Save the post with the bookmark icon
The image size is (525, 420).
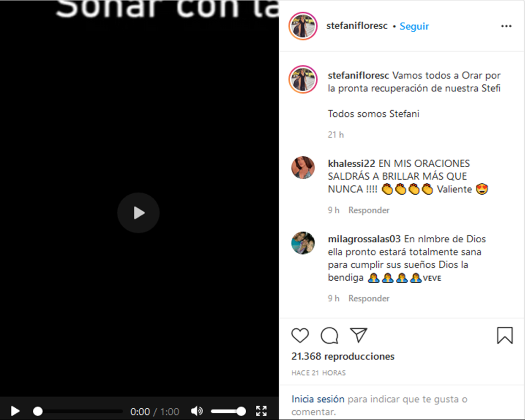505,335
